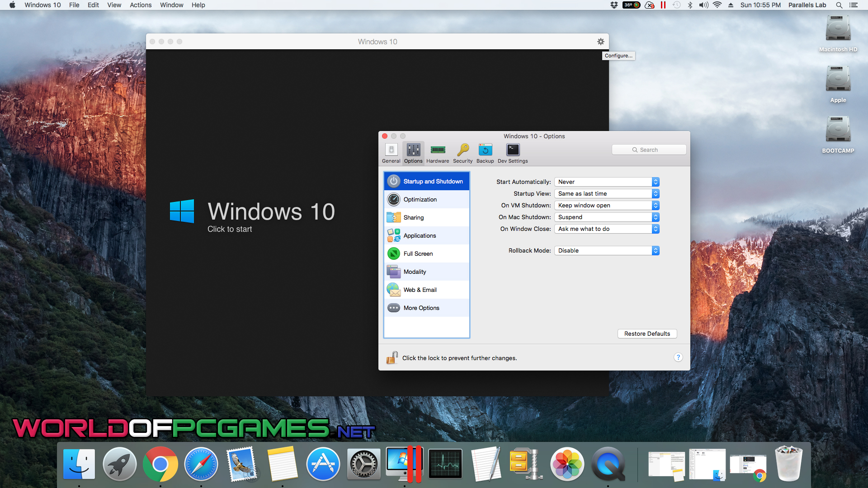This screenshot has height=488, width=868.
Task: Click the lock icon to prevent changes
Action: tap(392, 357)
